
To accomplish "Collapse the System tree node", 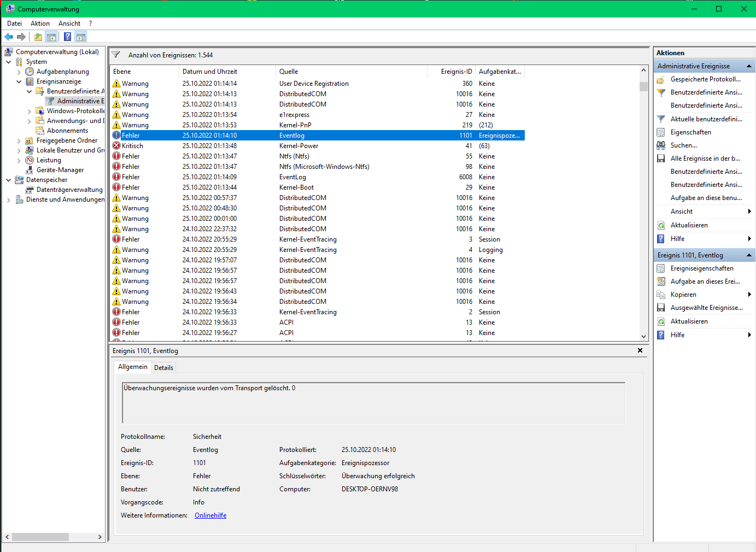I will click(9, 62).
